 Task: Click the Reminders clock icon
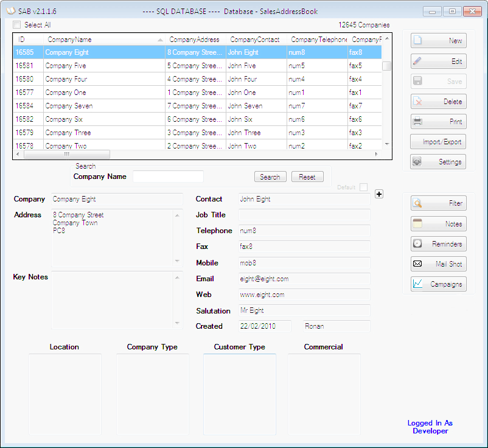click(417, 243)
